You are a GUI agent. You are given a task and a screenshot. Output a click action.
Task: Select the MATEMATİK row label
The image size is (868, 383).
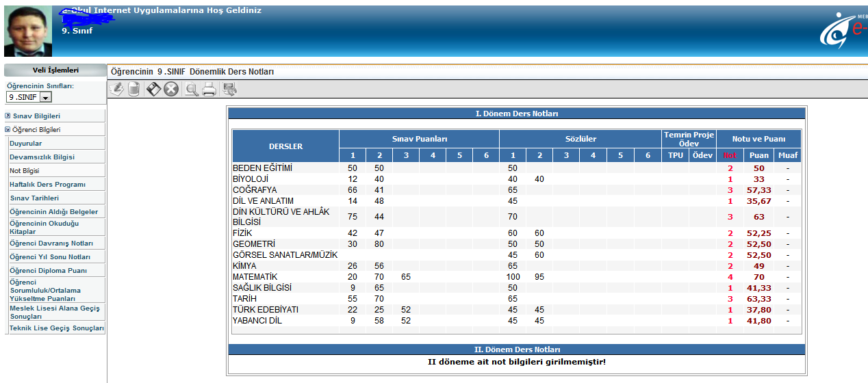pyautogui.click(x=255, y=277)
